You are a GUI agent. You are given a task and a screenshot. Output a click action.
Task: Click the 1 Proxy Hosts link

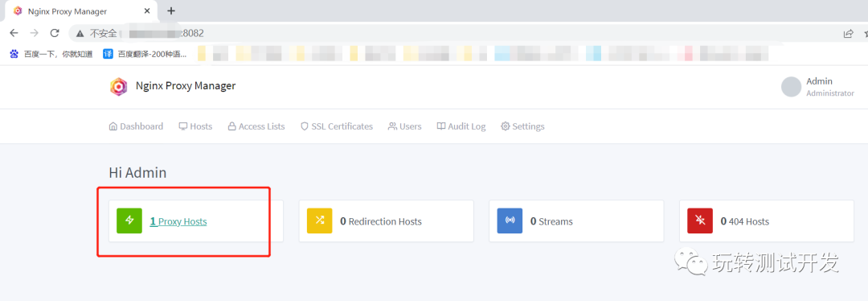pyautogui.click(x=178, y=221)
